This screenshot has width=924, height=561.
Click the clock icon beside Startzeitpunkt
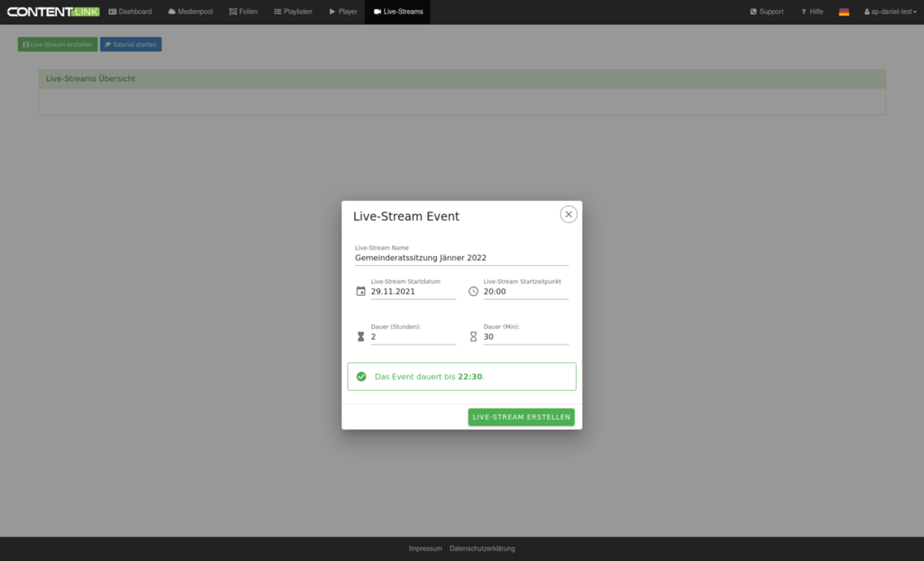pos(473,291)
